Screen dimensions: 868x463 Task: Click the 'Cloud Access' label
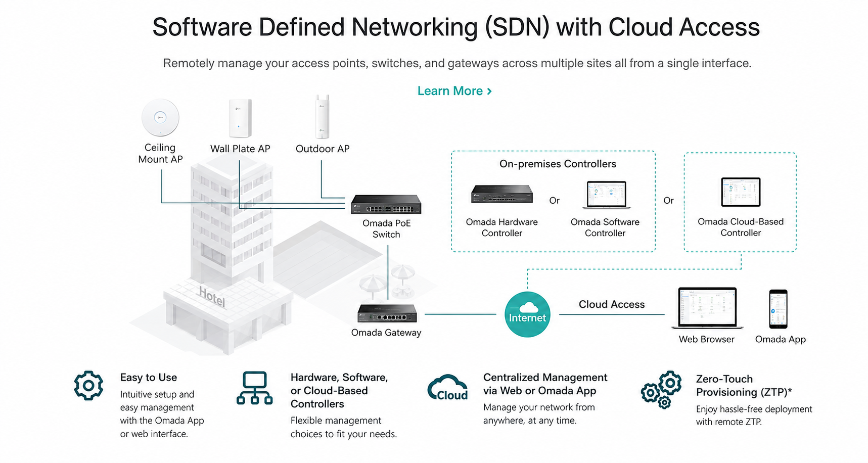tap(612, 304)
